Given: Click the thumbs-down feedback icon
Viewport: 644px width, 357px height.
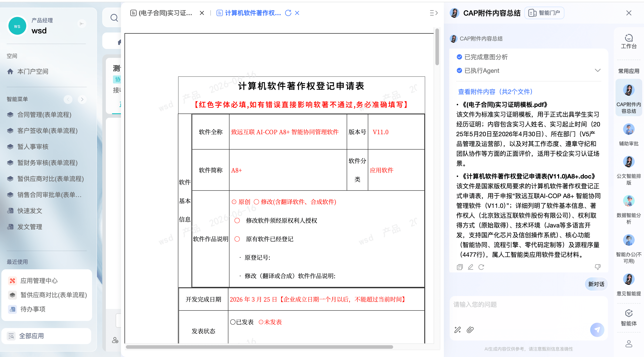Looking at the screenshot, I should pyautogui.click(x=598, y=267).
